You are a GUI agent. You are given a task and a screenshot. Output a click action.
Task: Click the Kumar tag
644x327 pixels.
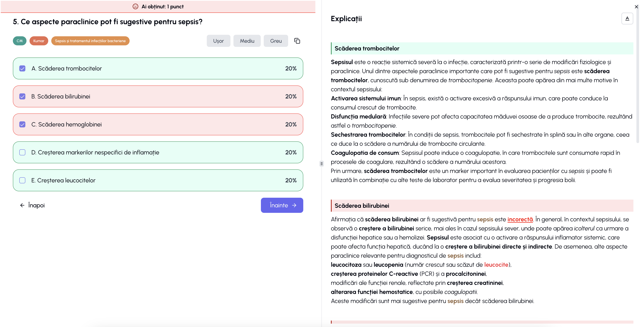pos(39,41)
